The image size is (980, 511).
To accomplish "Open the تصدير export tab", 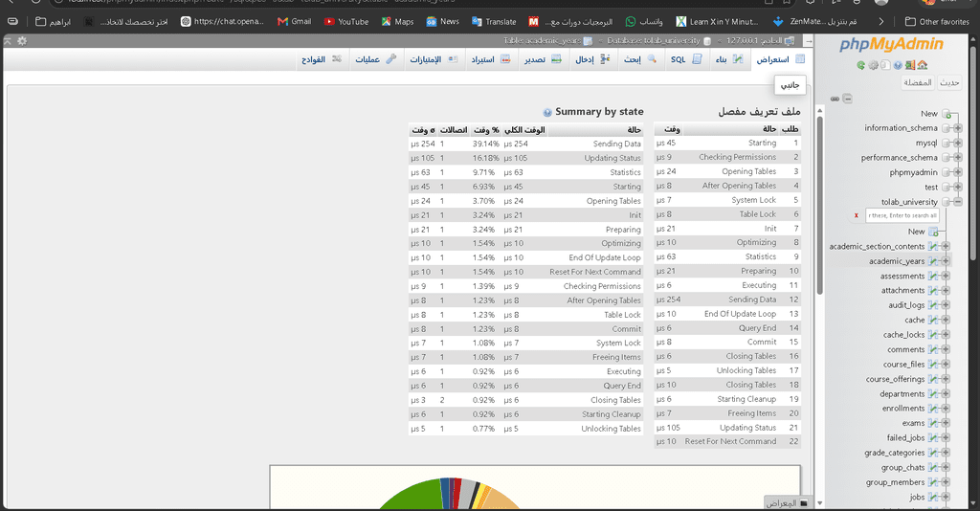I will coord(544,59).
